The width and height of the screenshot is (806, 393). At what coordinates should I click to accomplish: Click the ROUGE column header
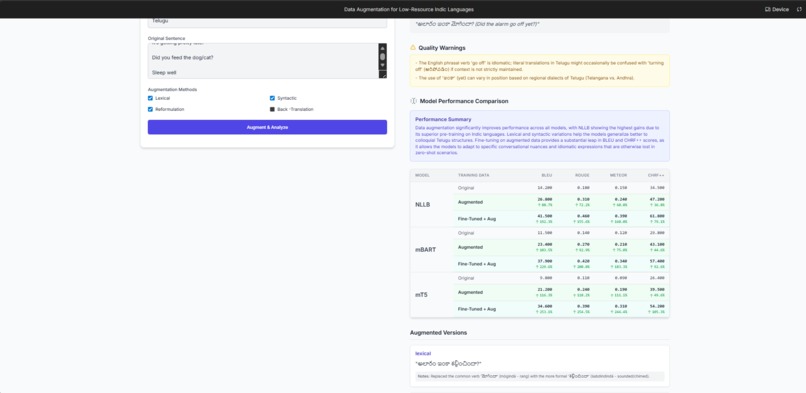582,175
